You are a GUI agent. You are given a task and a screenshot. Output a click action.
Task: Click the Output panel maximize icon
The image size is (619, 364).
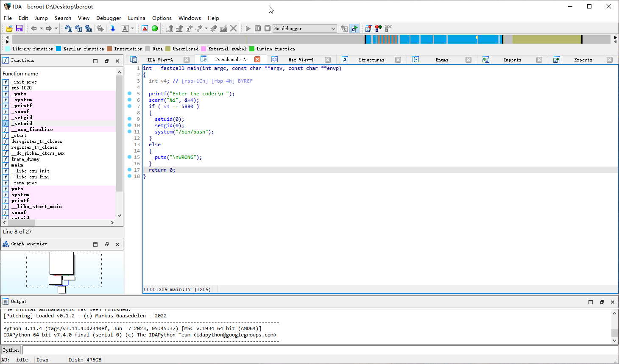pos(591,302)
